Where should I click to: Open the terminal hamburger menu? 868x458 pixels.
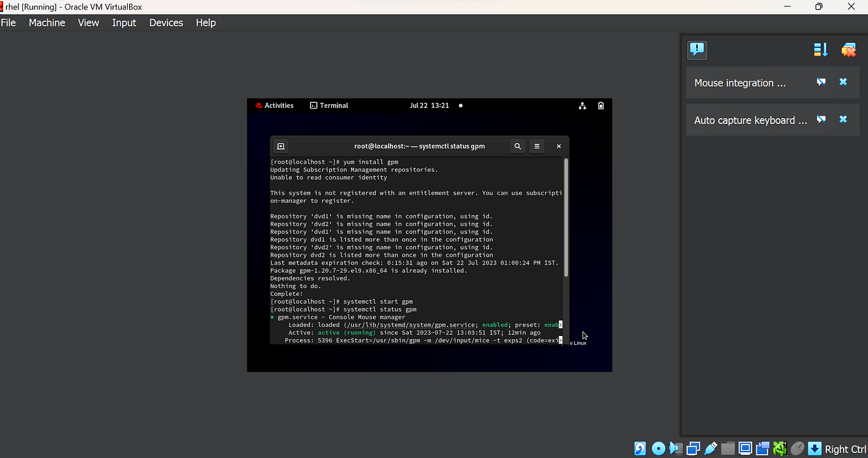[x=536, y=146]
